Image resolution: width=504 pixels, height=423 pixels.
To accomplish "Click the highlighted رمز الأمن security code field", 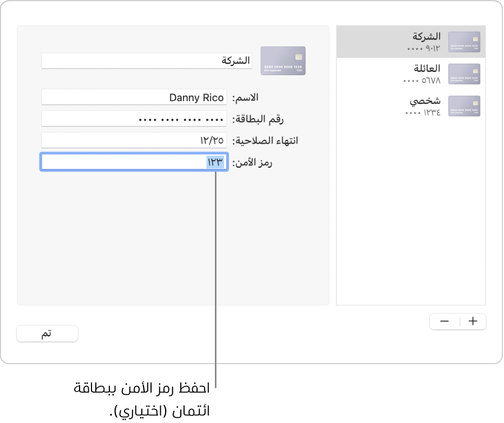I will [134, 162].
